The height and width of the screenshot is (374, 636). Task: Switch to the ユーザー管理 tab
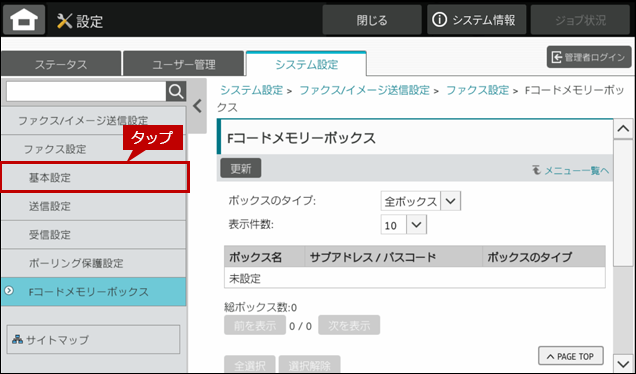[184, 64]
